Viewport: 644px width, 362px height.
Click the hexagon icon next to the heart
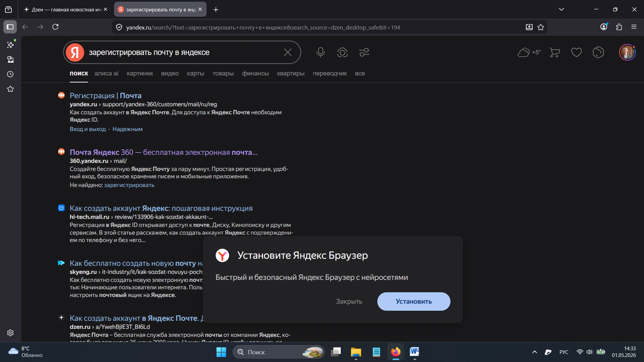(x=598, y=52)
